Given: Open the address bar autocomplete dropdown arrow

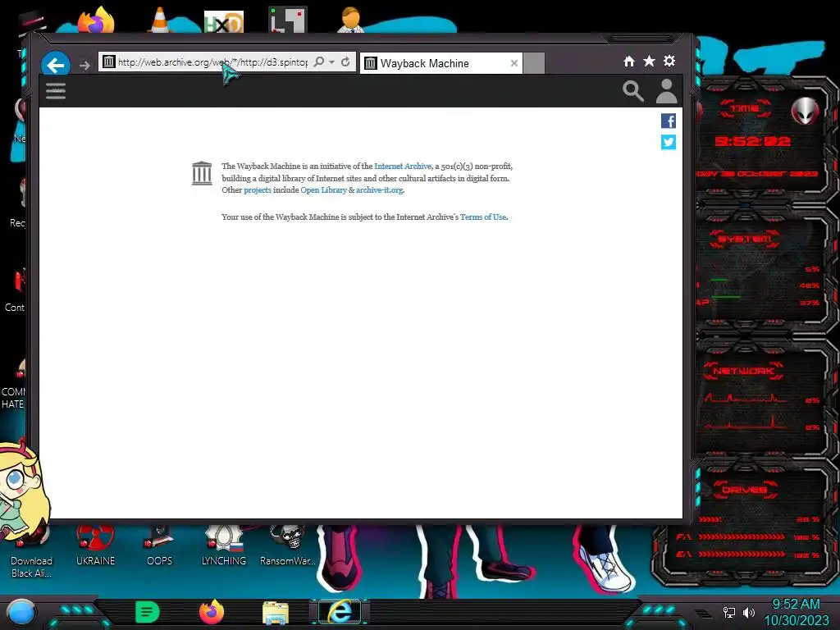Looking at the screenshot, I should (332, 62).
